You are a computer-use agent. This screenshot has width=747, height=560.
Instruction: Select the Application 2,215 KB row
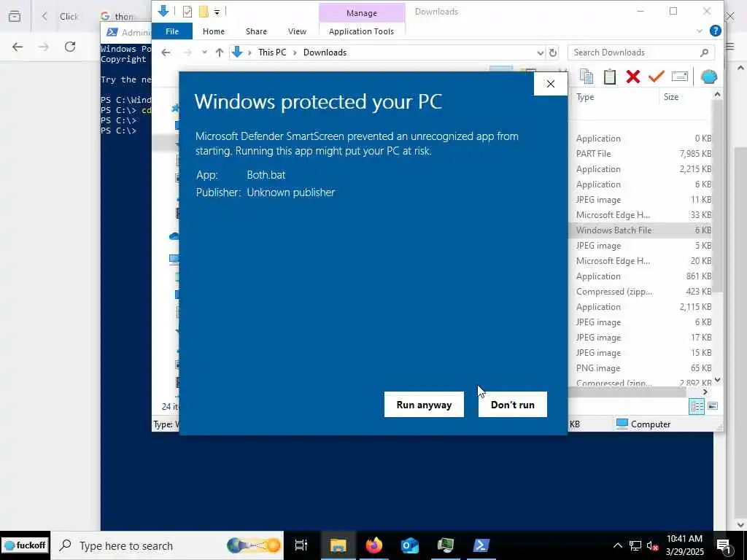(640, 168)
